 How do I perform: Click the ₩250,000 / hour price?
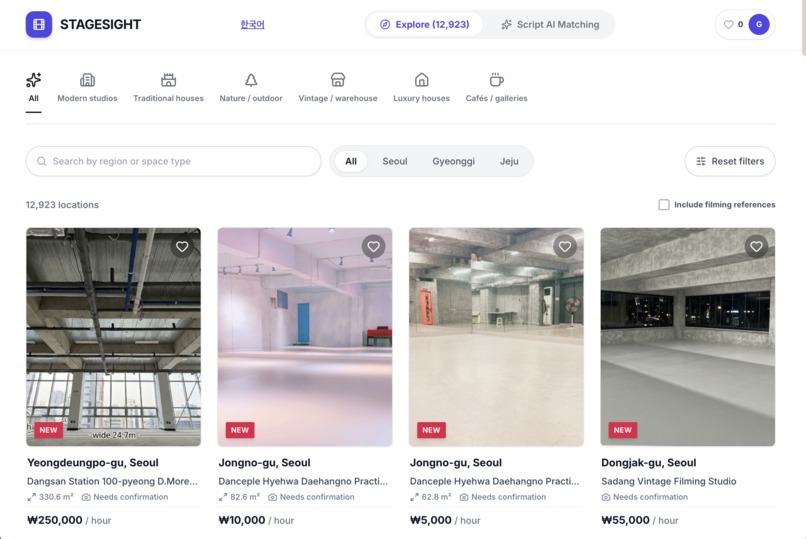[69, 520]
